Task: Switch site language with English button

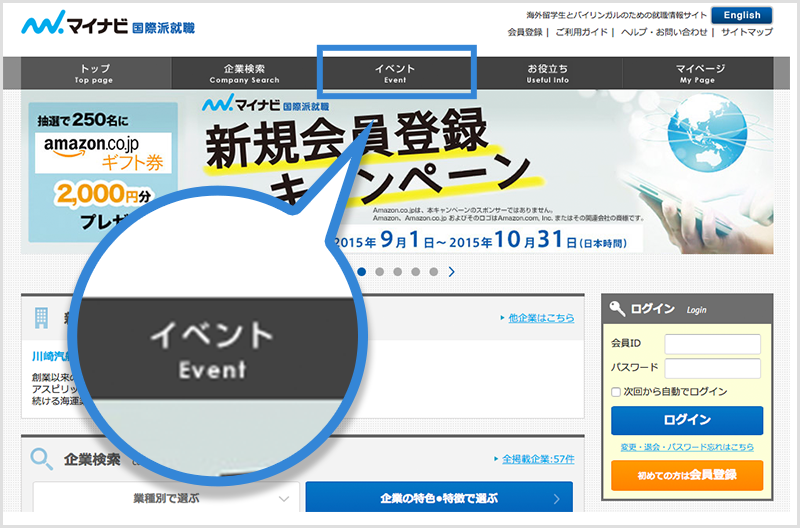Action: point(741,15)
